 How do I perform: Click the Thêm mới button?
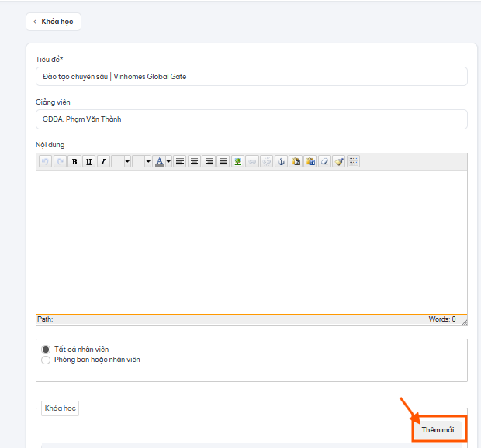438,430
